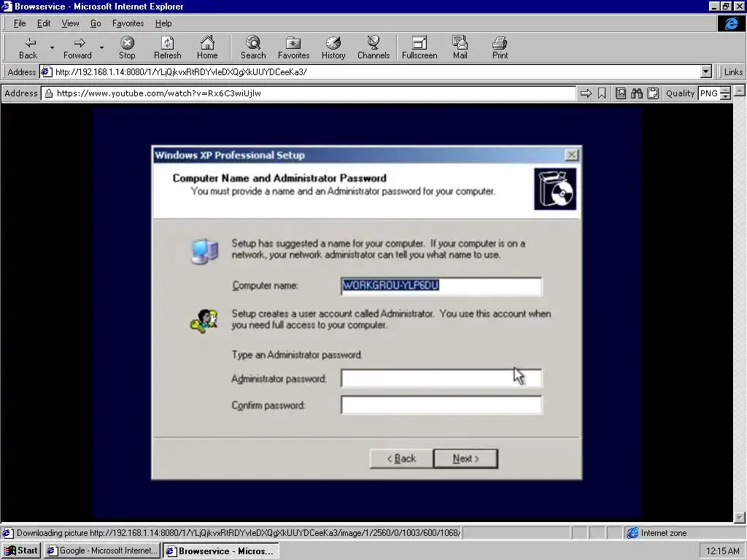The image size is (747, 560).
Task: Decrease Quality with the down spinner arrow
Action: tap(725, 96)
